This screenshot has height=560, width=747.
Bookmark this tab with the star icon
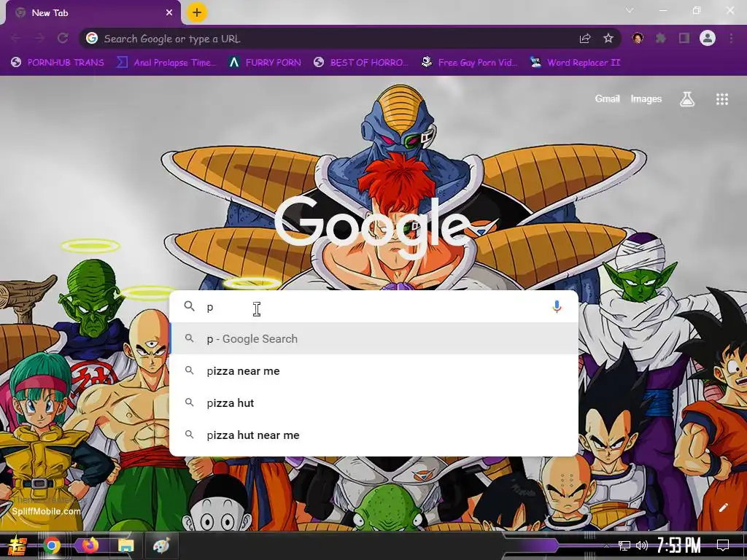click(608, 38)
